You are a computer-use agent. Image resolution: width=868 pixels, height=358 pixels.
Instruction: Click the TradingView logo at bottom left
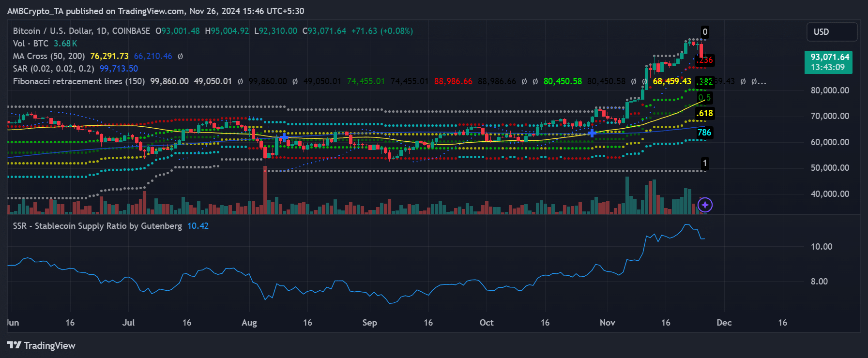(x=41, y=345)
